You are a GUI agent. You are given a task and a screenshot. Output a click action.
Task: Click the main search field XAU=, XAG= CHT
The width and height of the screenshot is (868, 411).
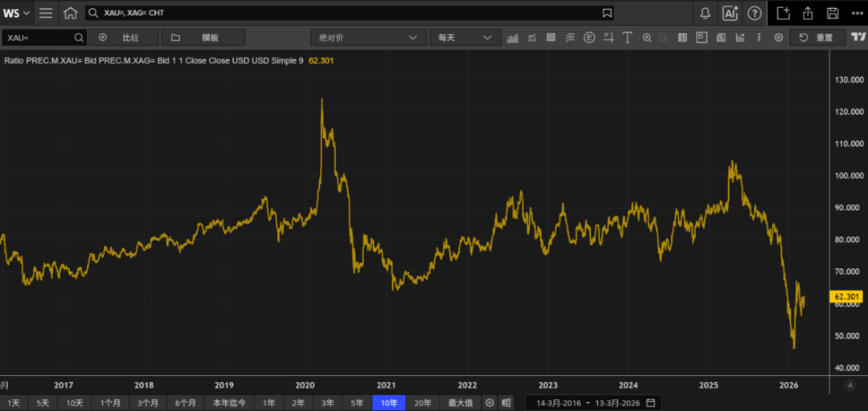[x=350, y=13]
